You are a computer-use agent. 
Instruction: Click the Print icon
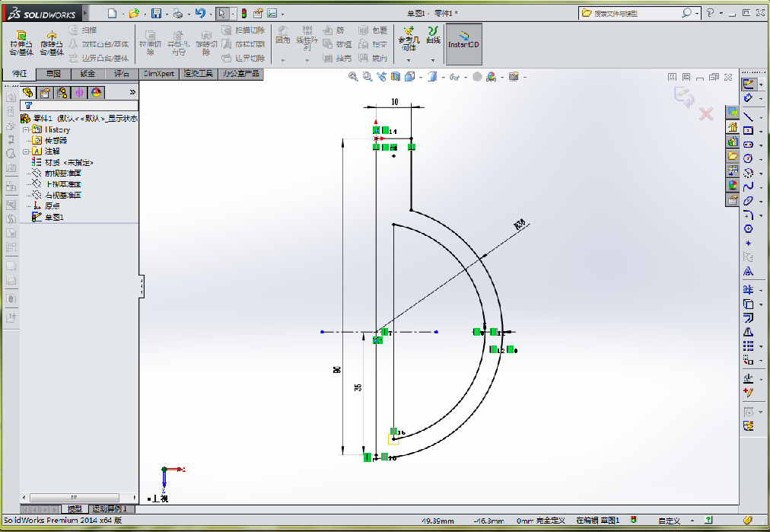(178, 13)
